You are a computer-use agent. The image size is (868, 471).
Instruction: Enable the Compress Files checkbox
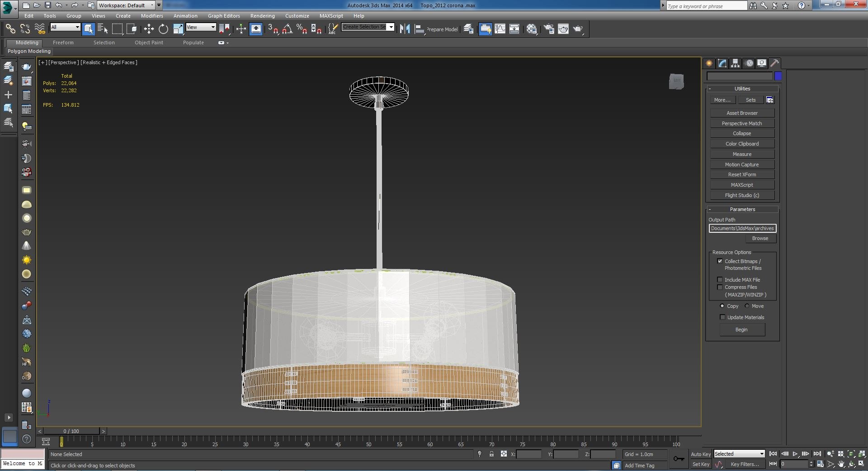(720, 287)
